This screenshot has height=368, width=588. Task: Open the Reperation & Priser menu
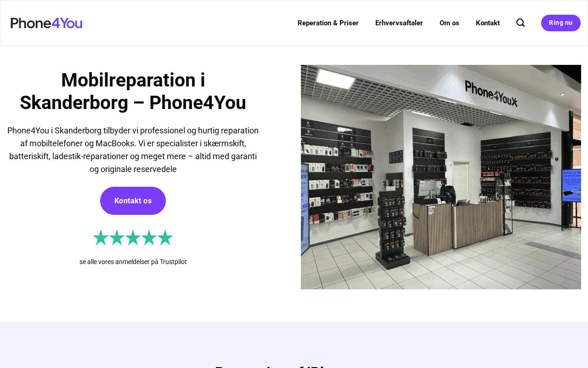pyautogui.click(x=328, y=23)
